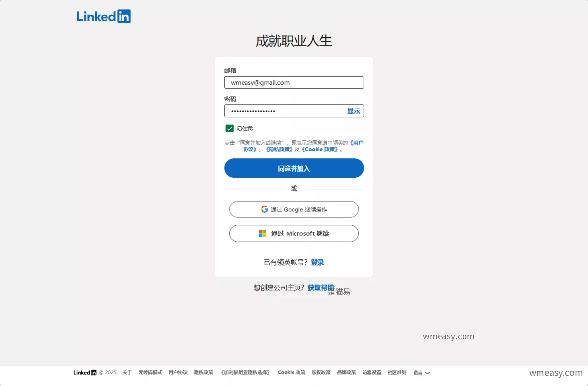
Task: Click the © 2025 footer text
Action: pyautogui.click(x=108, y=373)
